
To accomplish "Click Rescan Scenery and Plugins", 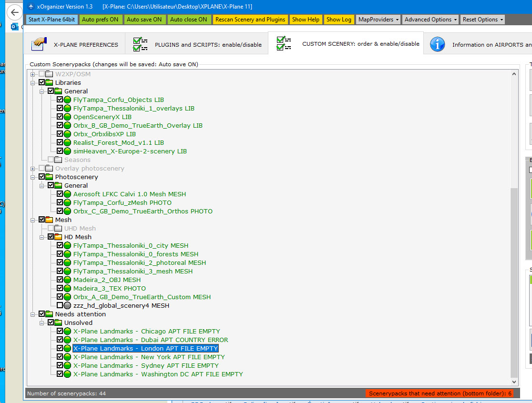I will (250, 20).
